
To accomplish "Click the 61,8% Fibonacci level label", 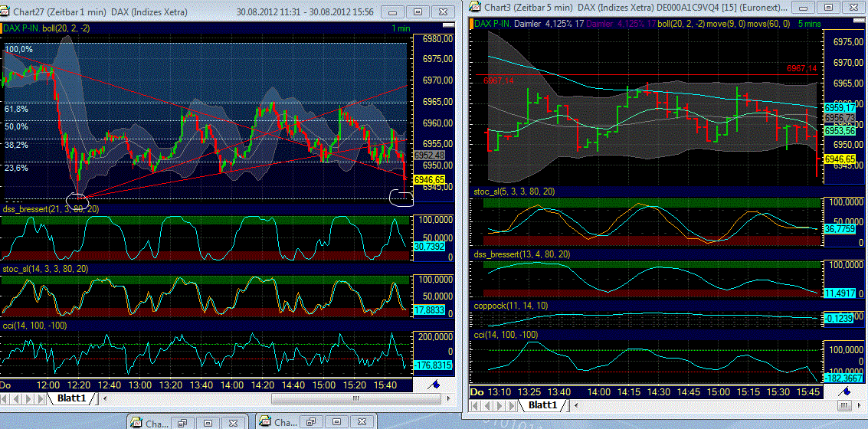I will (x=16, y=109).
